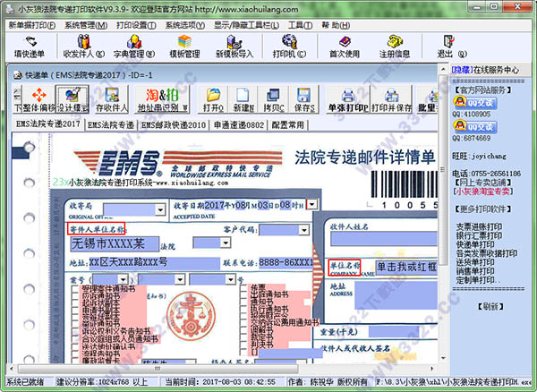This screenshot has width=537, height=392.
Task: Check the 合议庭组成人员通知书 checkbox
Action: pos(75,339)
